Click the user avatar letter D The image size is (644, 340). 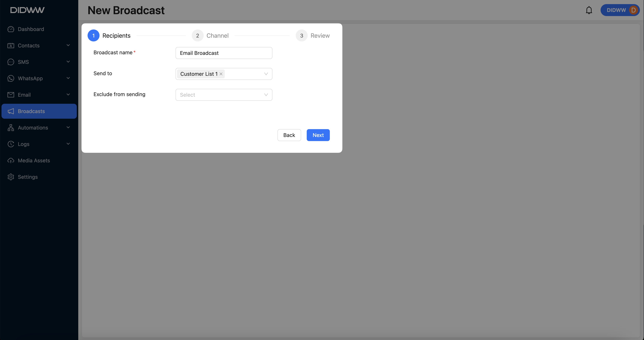pyautogui.click(x=633, y=10)
